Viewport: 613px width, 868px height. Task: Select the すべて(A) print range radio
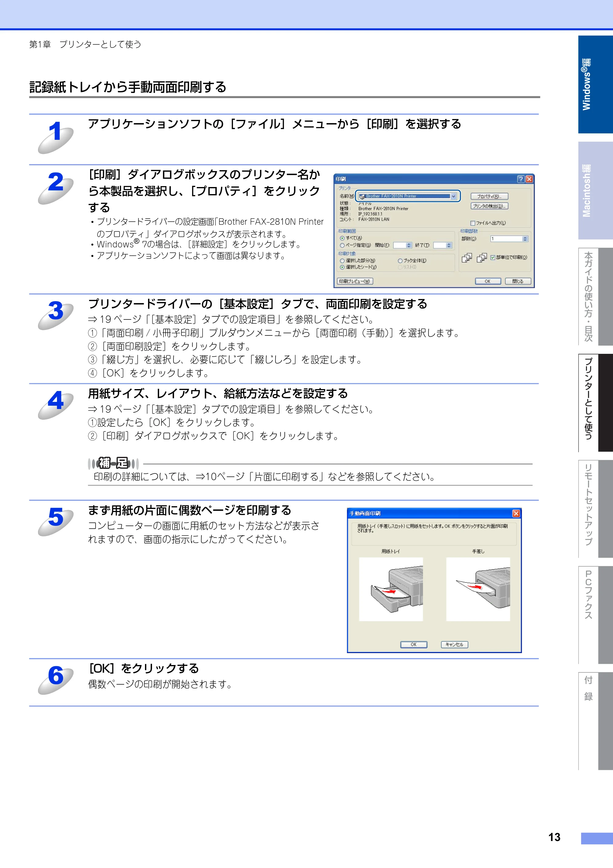click(x=342, y=238)
